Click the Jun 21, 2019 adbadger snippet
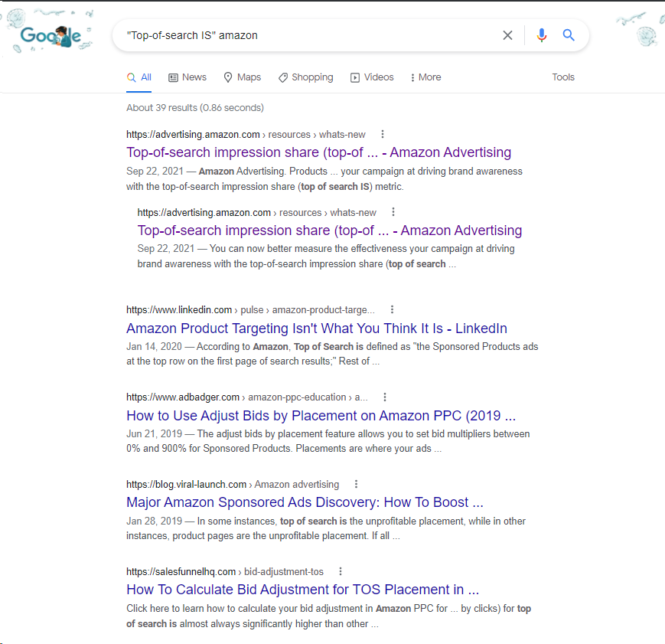The width and height of the screenshot is (665, 644). 328,441
